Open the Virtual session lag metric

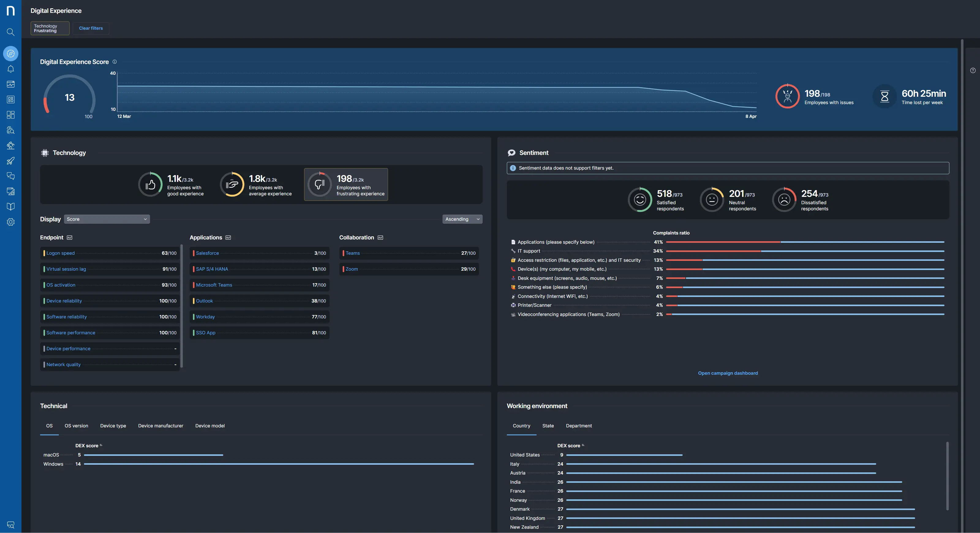pos(110,269)
